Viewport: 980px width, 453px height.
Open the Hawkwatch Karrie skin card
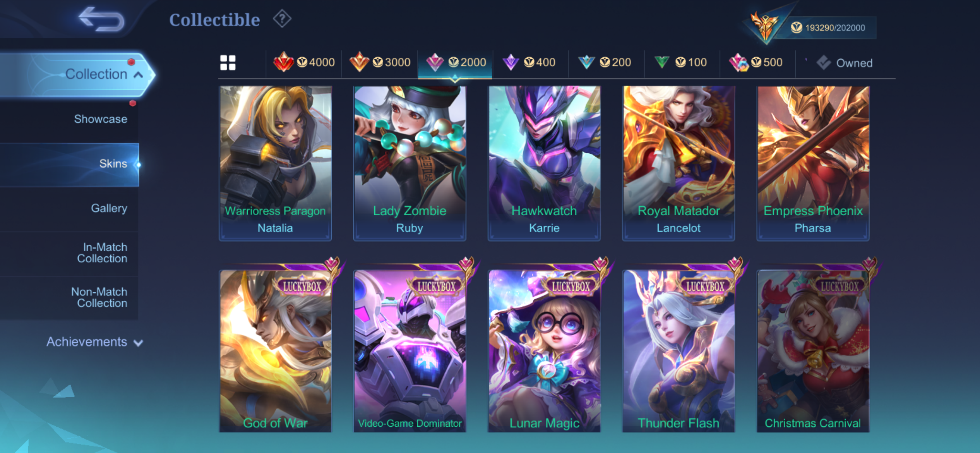pyautogui.click(x=544, y=163)
